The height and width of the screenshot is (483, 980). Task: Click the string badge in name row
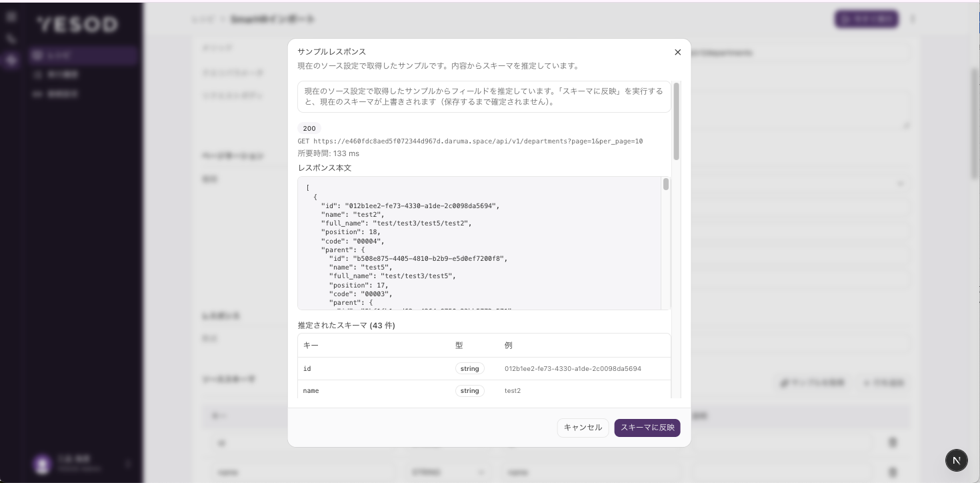pos(470,390)
